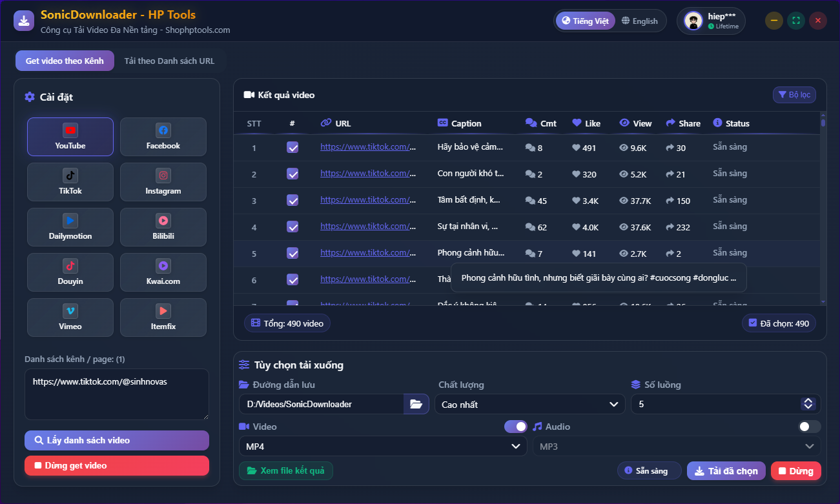Click the save path input field
Viewport: 840px width, 504px height.
pyautogui.click(x=322, y=404)
